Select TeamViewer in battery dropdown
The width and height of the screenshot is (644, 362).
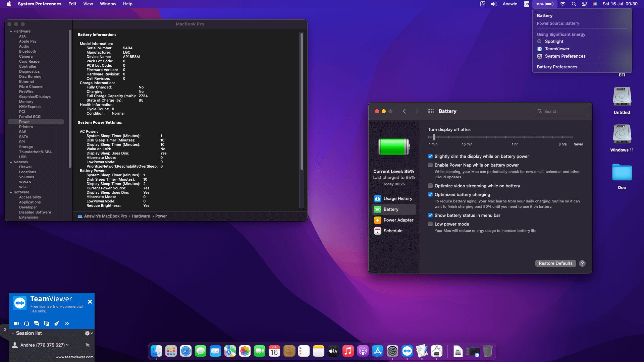click(x=582, y=49)
